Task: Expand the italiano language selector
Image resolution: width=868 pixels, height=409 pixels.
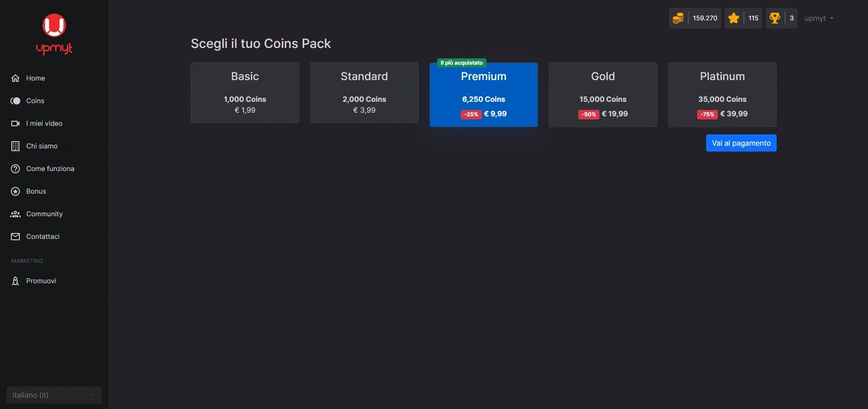Action: 54,395
